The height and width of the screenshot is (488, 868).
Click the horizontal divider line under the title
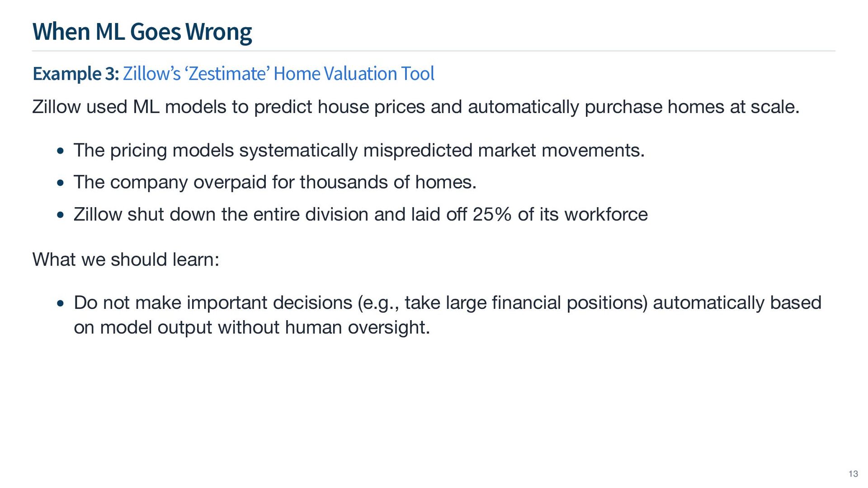[434, 51]
